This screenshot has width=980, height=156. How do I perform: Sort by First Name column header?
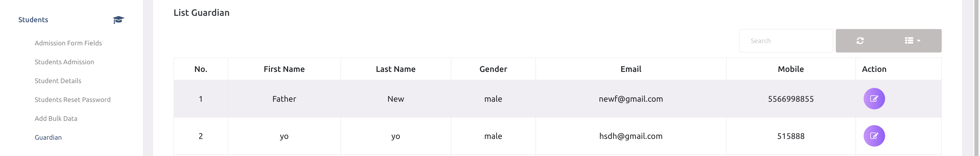tap(284, 69)
